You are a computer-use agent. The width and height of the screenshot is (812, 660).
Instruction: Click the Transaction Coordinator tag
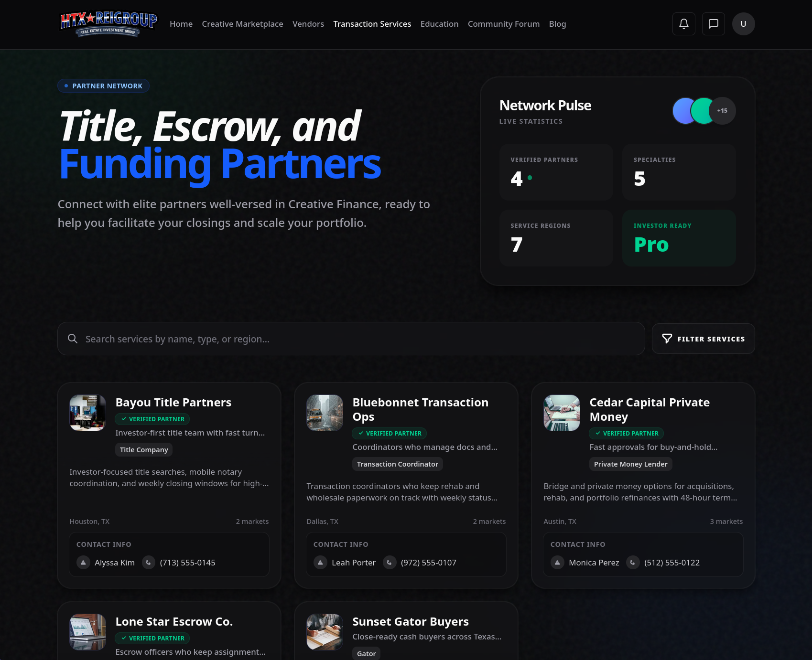[x=397, y=464]
